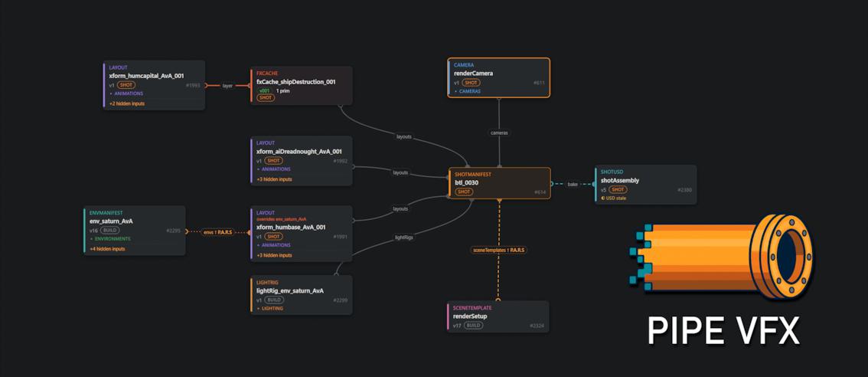Click the 'envs ↑ P.A.R.S' edge label
Image resolution: width=868 pixels, height=377 pixels.
217,231
